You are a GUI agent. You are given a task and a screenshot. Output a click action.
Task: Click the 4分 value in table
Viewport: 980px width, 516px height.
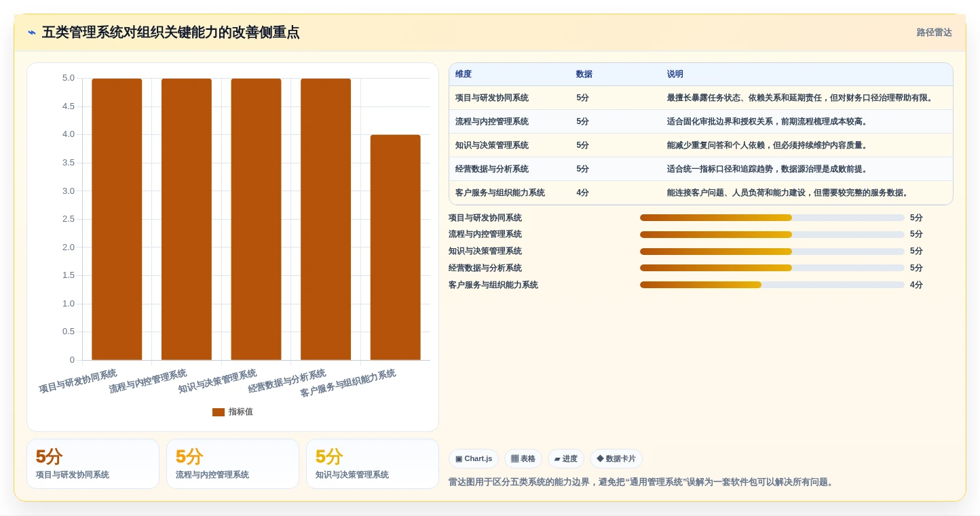(583, 193)
